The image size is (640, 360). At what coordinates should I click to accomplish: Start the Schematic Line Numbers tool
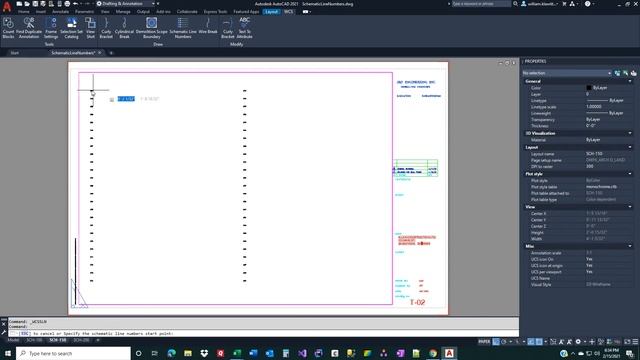183,28
